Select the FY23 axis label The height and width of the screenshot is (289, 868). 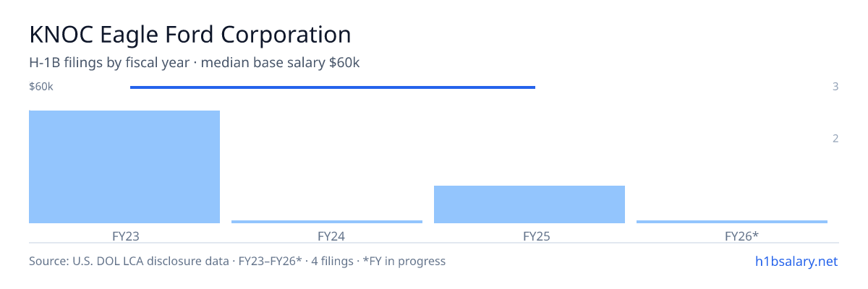pos(126,236)
